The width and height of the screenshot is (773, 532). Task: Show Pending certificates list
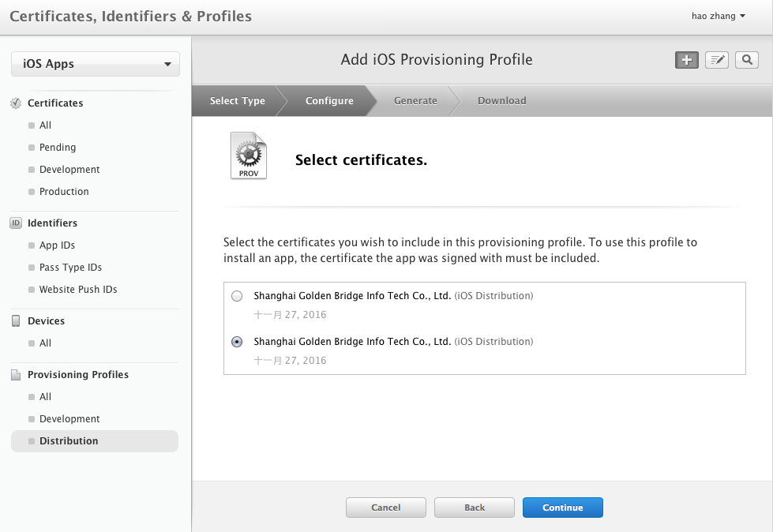pyautogui.click(x=58, y=148)
